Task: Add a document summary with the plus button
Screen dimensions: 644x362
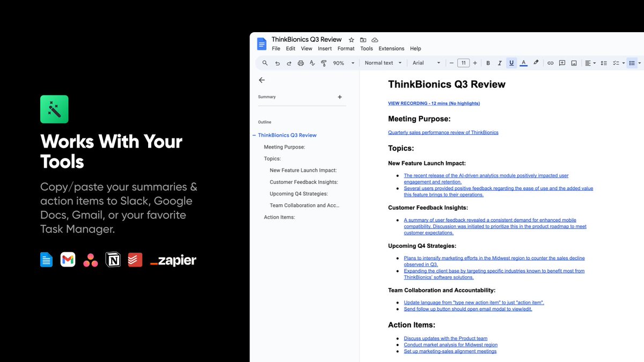Action: click(340, 97)
